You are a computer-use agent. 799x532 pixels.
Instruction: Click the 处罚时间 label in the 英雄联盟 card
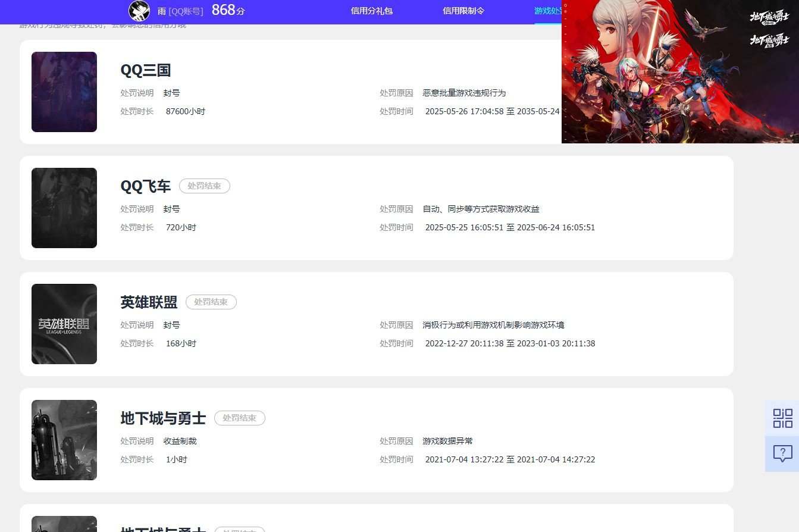pyautogui.click(x=396, y=343)
